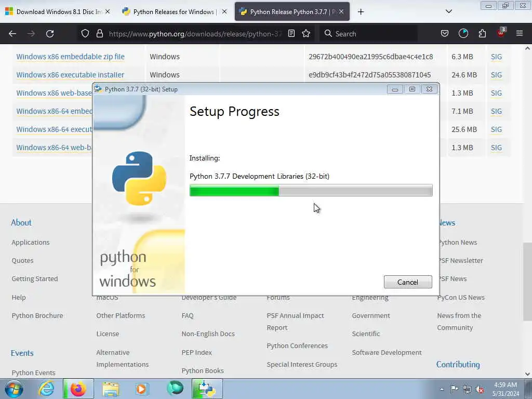Launch Internet Explorer from the taskbar
The image size is (532, 399).
click(46, 389)
